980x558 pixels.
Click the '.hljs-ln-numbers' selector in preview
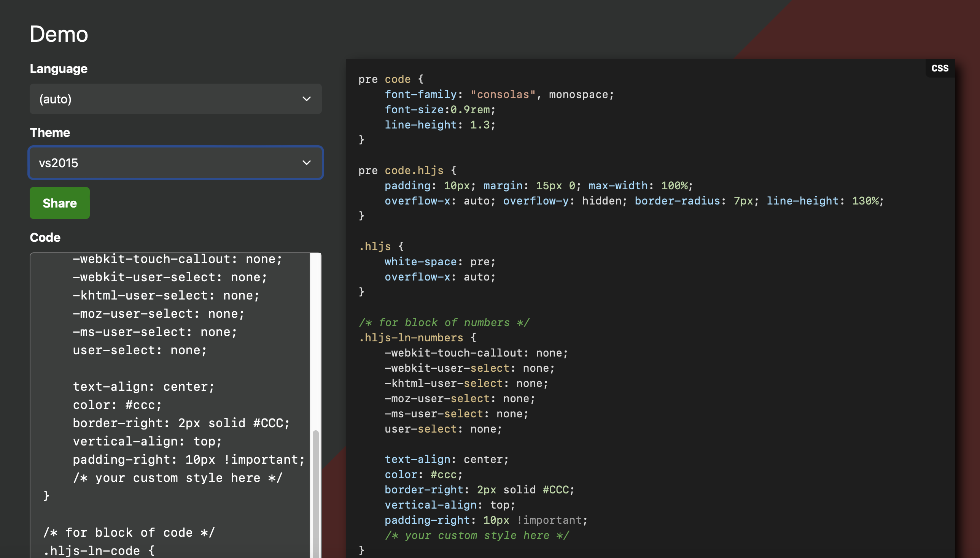click(x=411, y=338)
